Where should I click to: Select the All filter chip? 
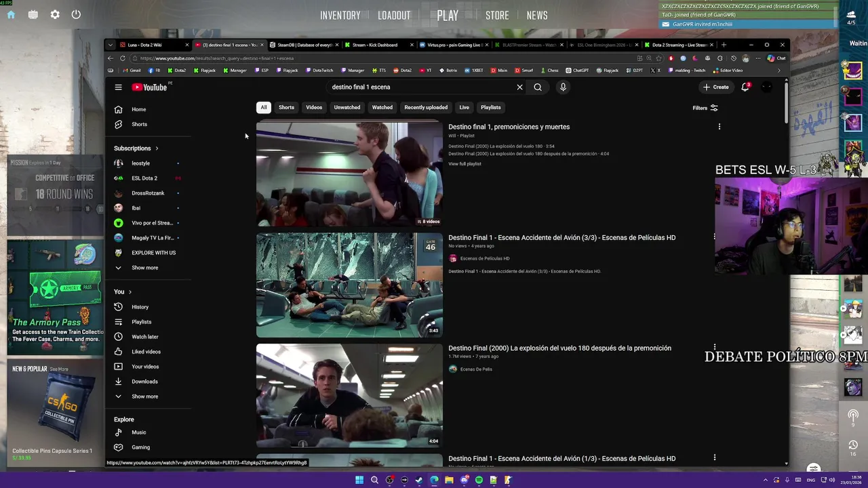[x=264, y=107]
